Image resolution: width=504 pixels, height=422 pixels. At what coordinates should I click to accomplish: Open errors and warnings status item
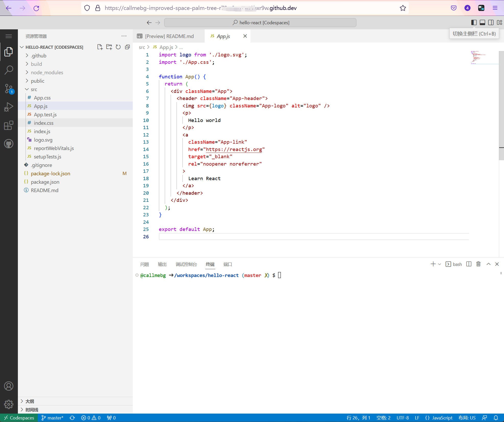(91, 418)
